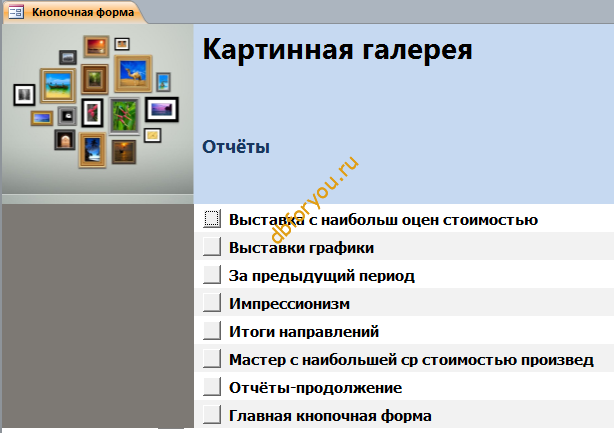The height and width of the screenshot is (433, 614).
Task: Click the "Итоги направлений" label
Action: tap(304, 332)
